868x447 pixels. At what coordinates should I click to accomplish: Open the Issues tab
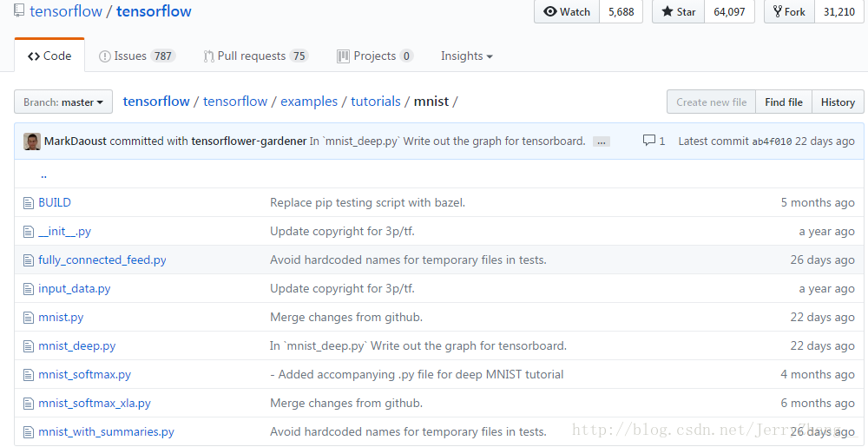pyautogui.click(x=137, y=56)
